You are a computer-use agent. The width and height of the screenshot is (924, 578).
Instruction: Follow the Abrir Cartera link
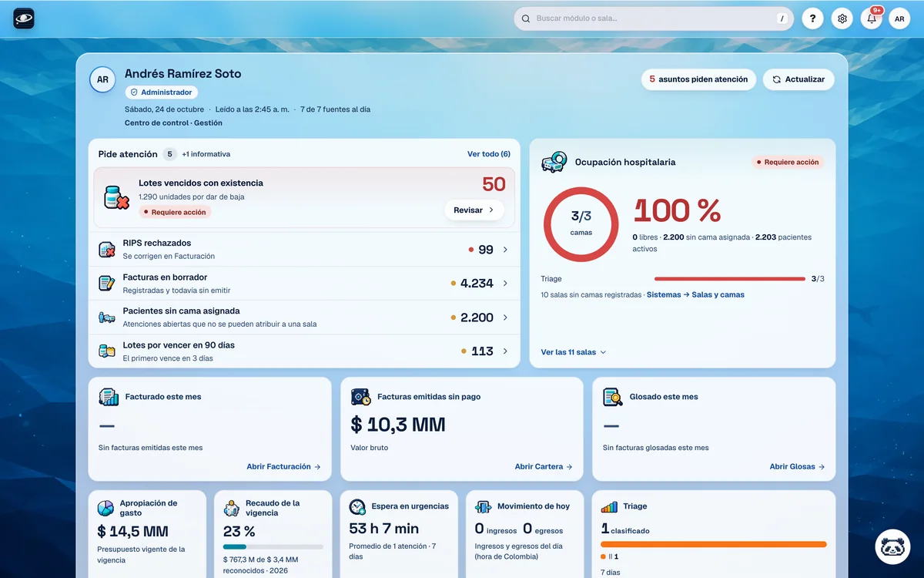click(544, 467)
